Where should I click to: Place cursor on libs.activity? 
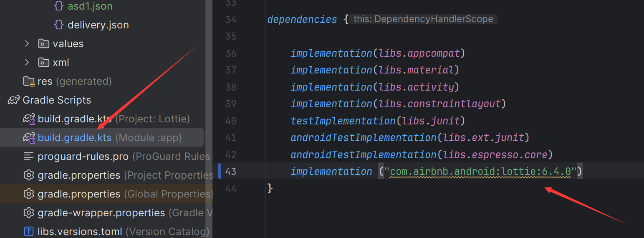(x=416, y=87)
